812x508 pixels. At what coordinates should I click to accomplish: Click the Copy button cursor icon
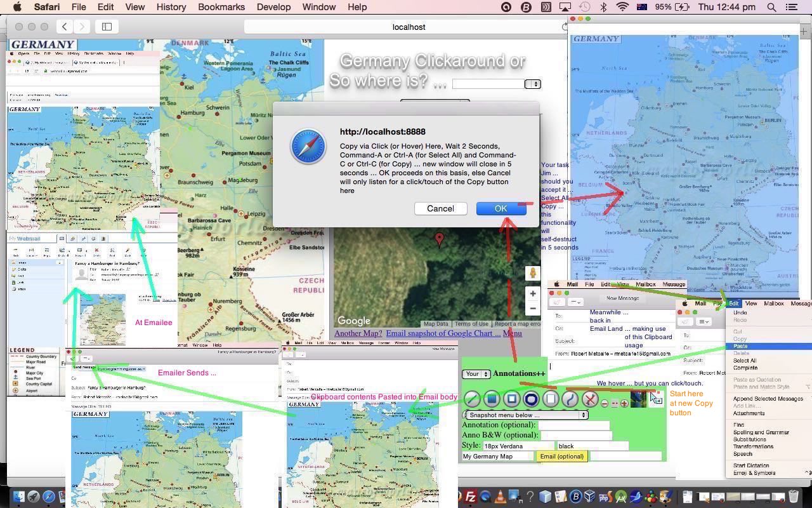click(x=655, y=399)
